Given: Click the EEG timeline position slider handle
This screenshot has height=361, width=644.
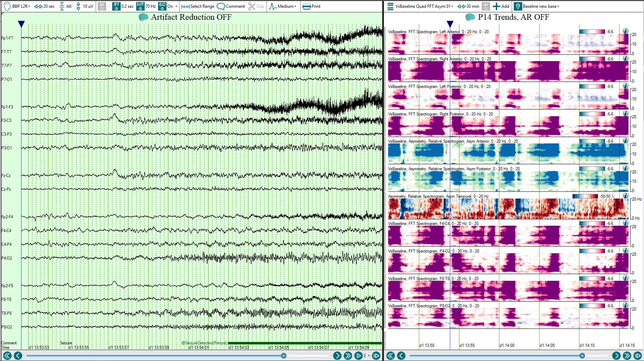Looking at the screenshot, I should coord(283,356).
